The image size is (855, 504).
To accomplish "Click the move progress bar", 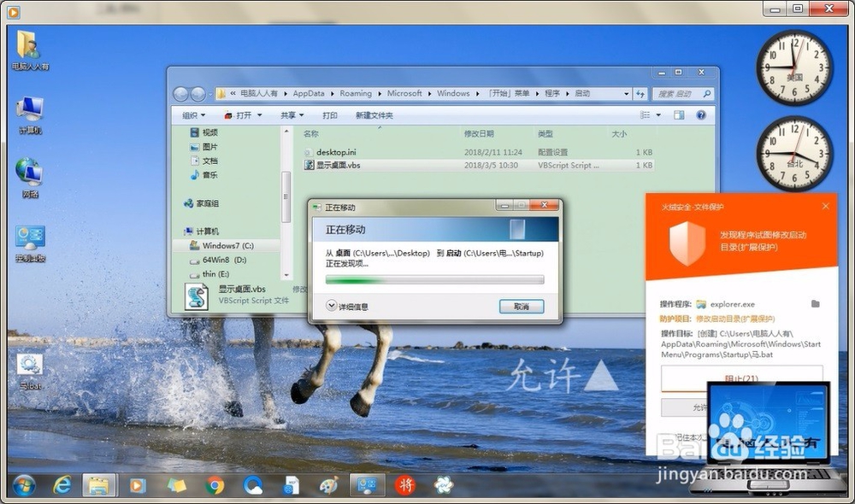I will (434, 280).
